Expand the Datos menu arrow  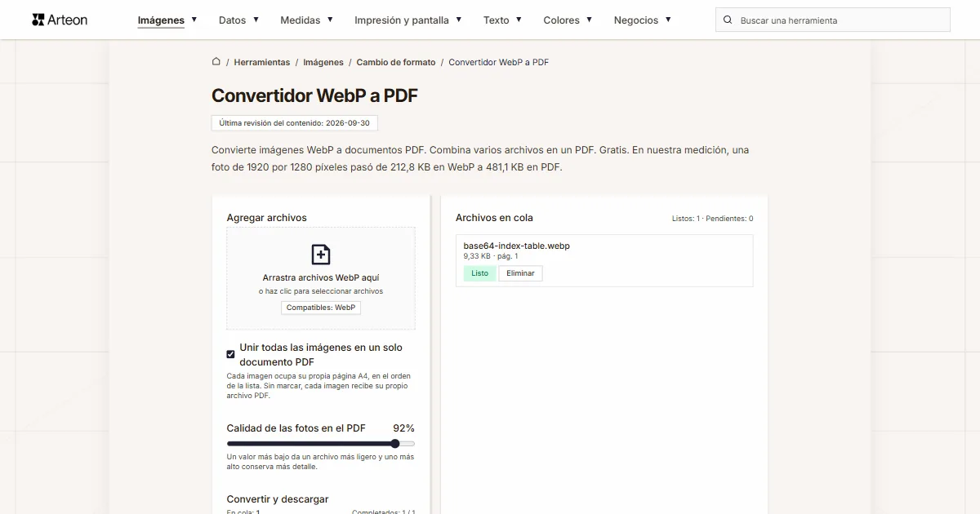pyautogui.click(x=256, y=19)
